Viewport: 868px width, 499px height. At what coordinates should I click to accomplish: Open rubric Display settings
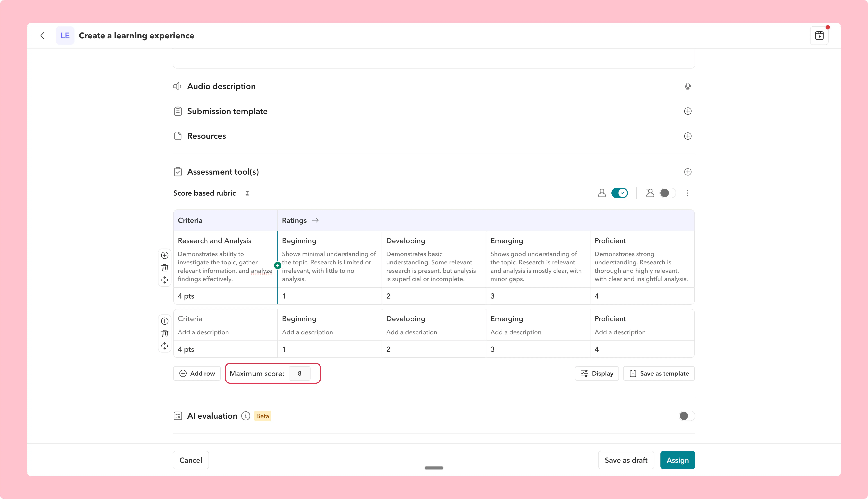pos(597,374)
